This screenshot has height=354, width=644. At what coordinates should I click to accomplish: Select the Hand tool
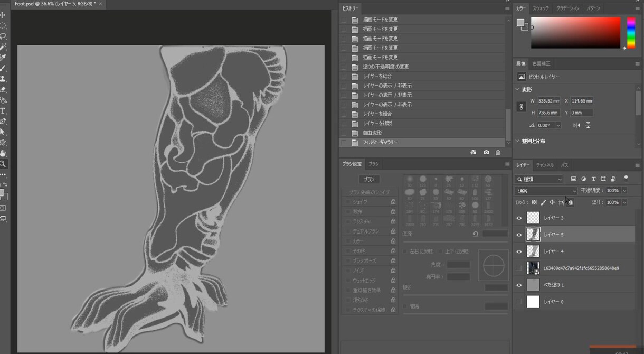[3, 153]
